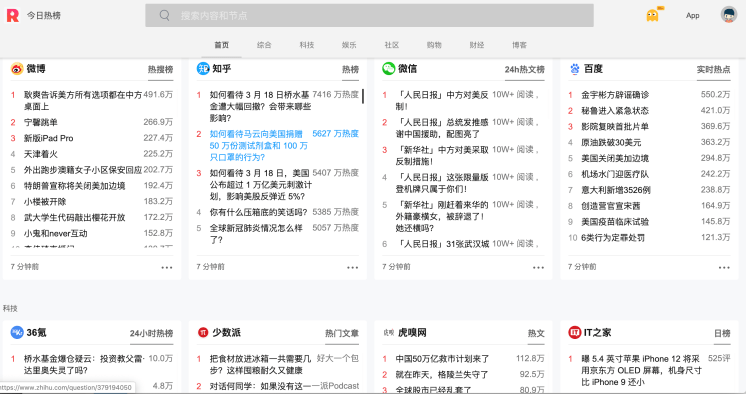
Task: Select the IT之家 日榜 tab
Action: click(722, 333)
